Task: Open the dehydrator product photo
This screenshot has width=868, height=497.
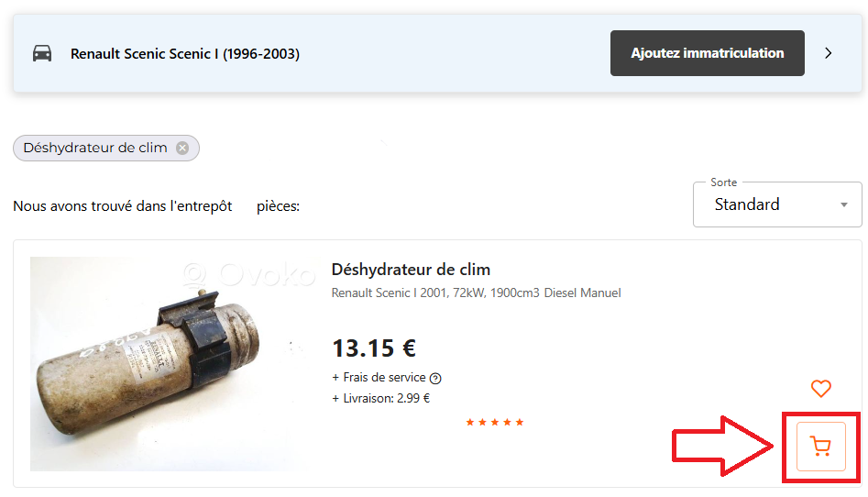Action: [x=172, y=363]
